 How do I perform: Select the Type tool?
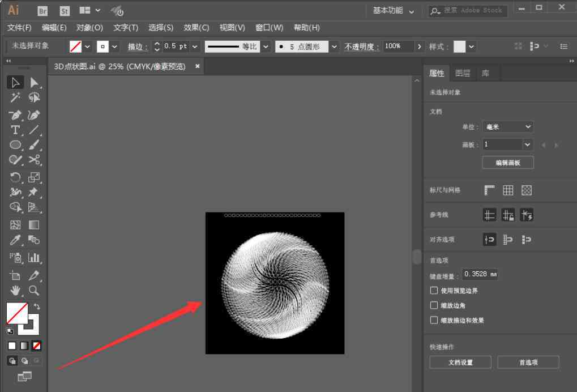pyautogui.click(x=15, y=130)
